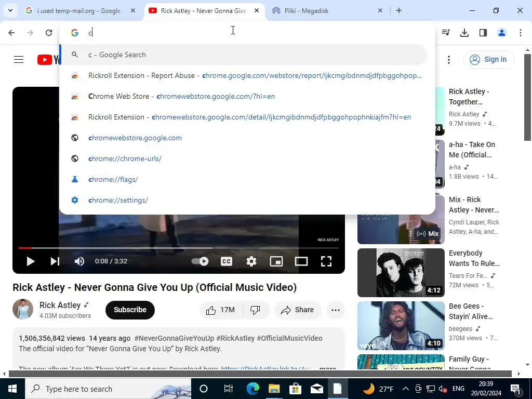Open the Chrome side panel icon
Screen dimensions: 532x399
[x=483, y=33]
